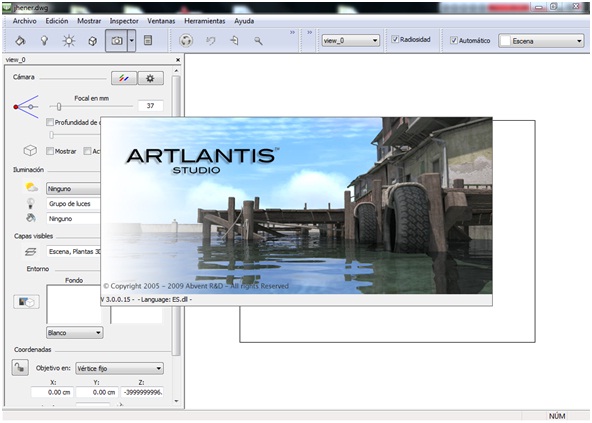Open the Heliodon sun inspector icon
The height and width of the screenshot is (423, 592).
click(x=69, y=41)
